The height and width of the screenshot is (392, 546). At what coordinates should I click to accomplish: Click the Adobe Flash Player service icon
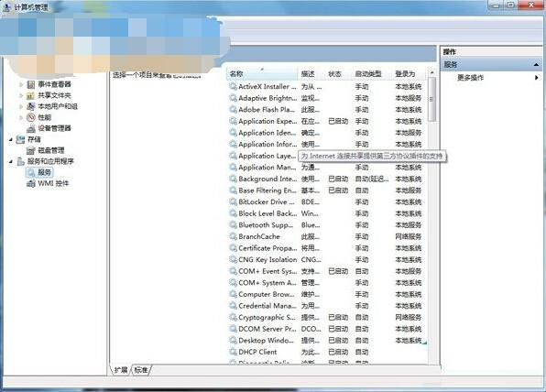click(233, 109)
